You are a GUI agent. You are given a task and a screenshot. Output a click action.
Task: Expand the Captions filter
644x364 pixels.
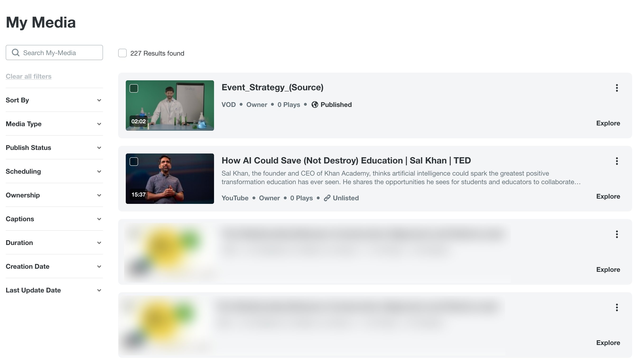54,219
